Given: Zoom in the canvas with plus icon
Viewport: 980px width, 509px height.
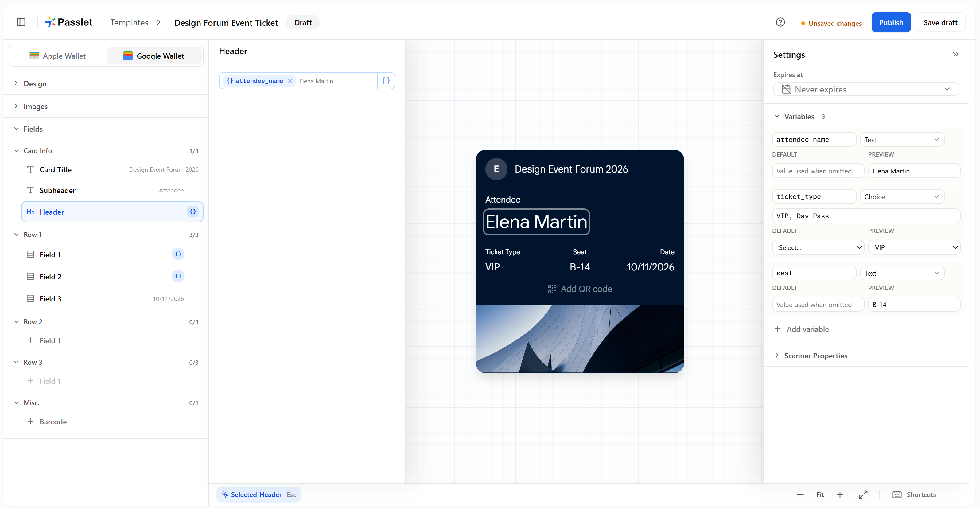Looking at the screenshot, I should tap(840, 495).
